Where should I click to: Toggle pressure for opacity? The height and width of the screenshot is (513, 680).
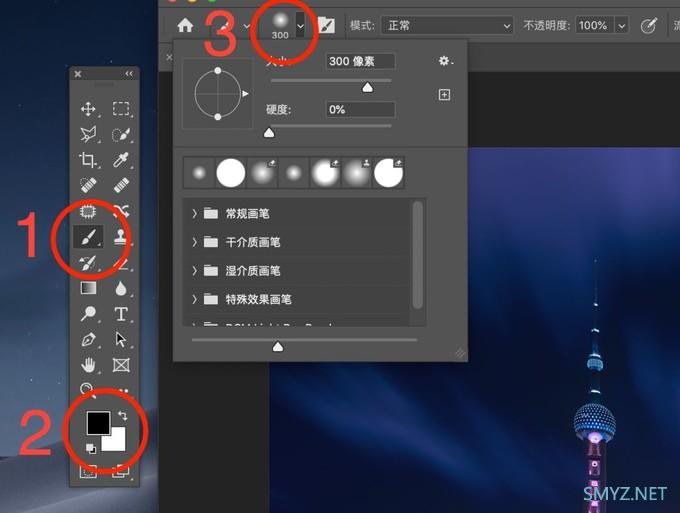pyautogui.click(x=649, y=26)
